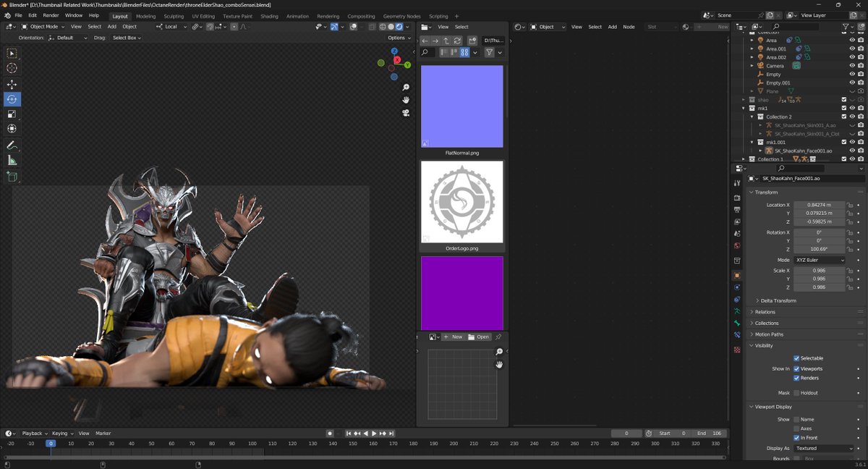Enable Show Name checkbox
This screenshot has width=868, height=469.
coord(796,419)
